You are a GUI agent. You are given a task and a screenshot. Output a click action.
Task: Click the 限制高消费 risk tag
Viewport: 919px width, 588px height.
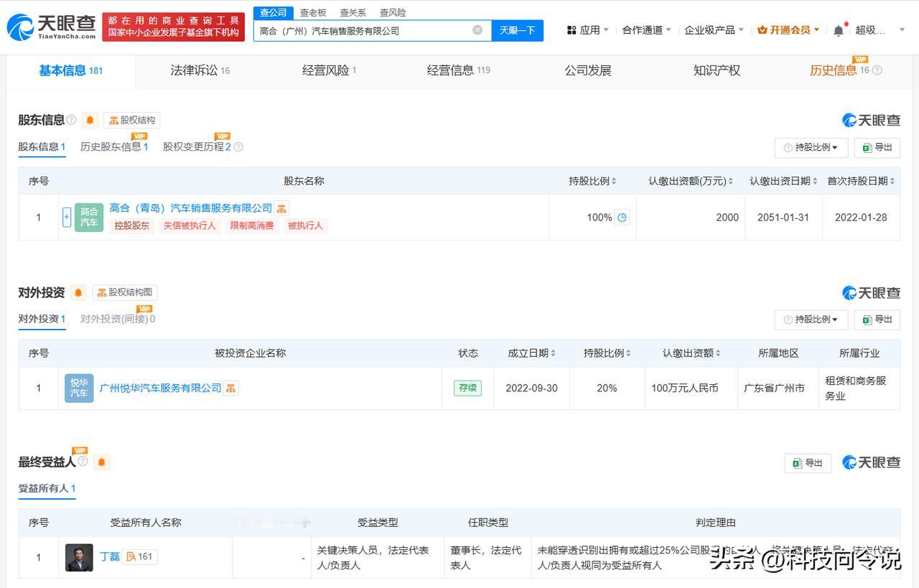pyautogui.click(x=251, y=225)
